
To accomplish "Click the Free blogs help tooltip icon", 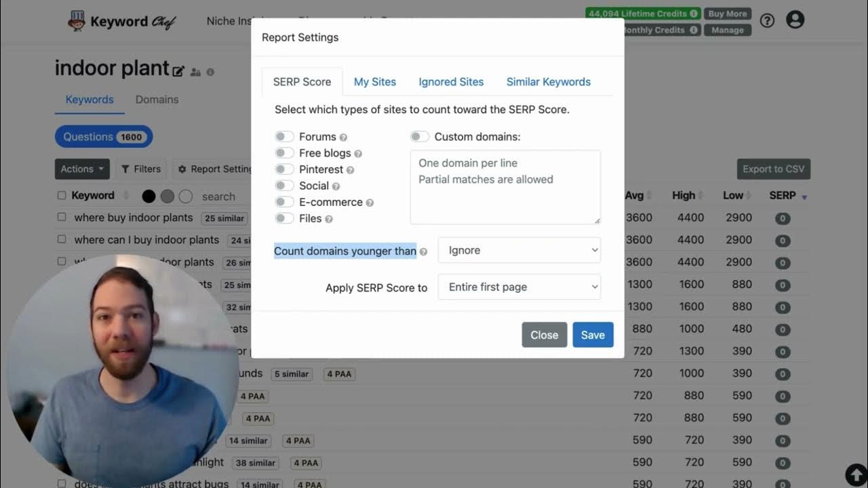I will click(358, 154).
